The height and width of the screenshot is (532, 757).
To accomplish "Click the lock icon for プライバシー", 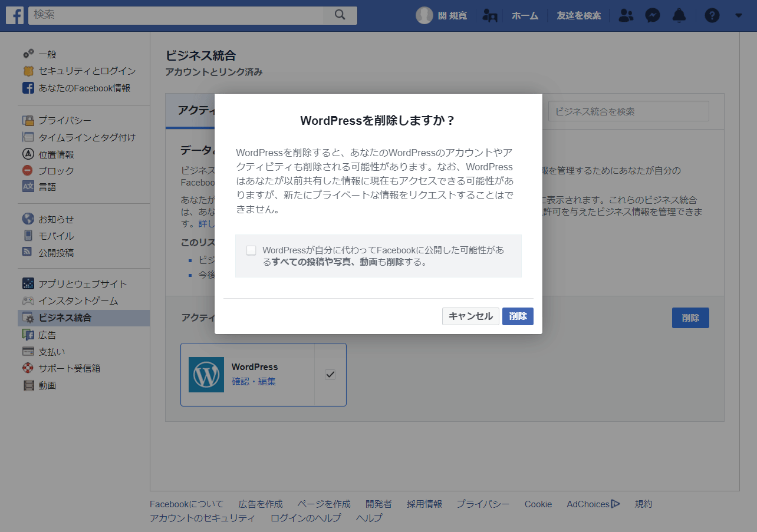I will (x=28, y=121).
